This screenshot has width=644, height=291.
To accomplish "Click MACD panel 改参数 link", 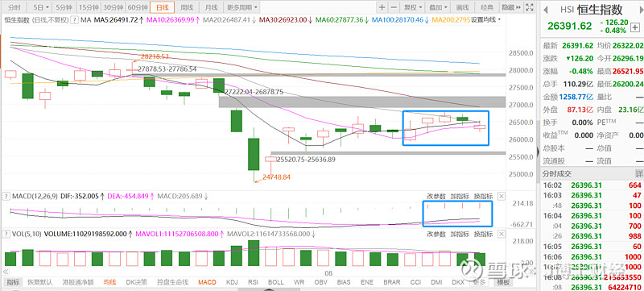I will 436,197.
